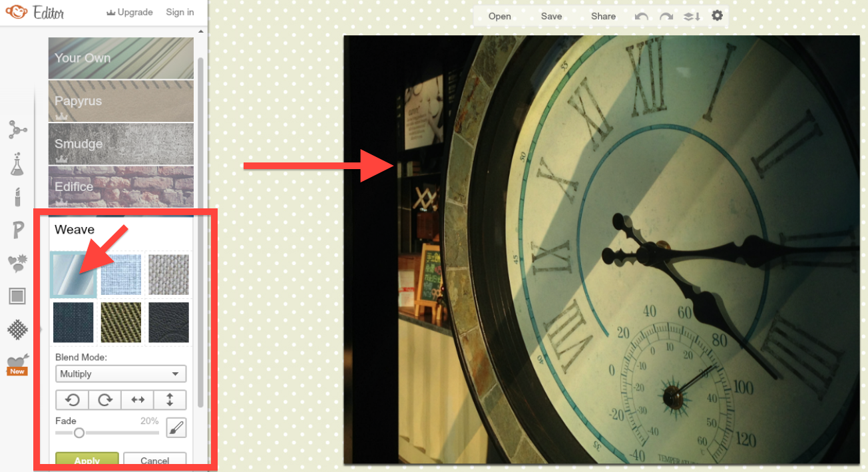The height and width of the screenshot is (472, 868).
Task: Open the paintbrush erase tool beside Fade
Action: (x=176, y=427)
